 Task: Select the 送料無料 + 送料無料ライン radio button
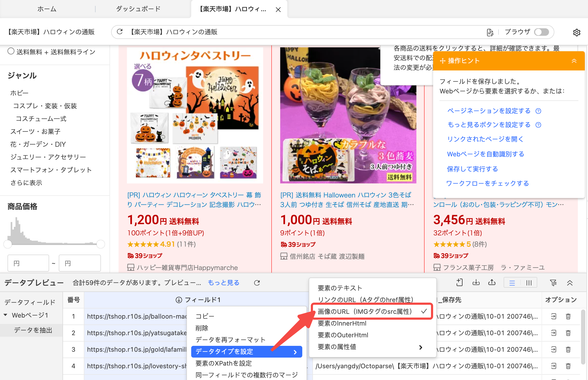[x=11, y=51]
